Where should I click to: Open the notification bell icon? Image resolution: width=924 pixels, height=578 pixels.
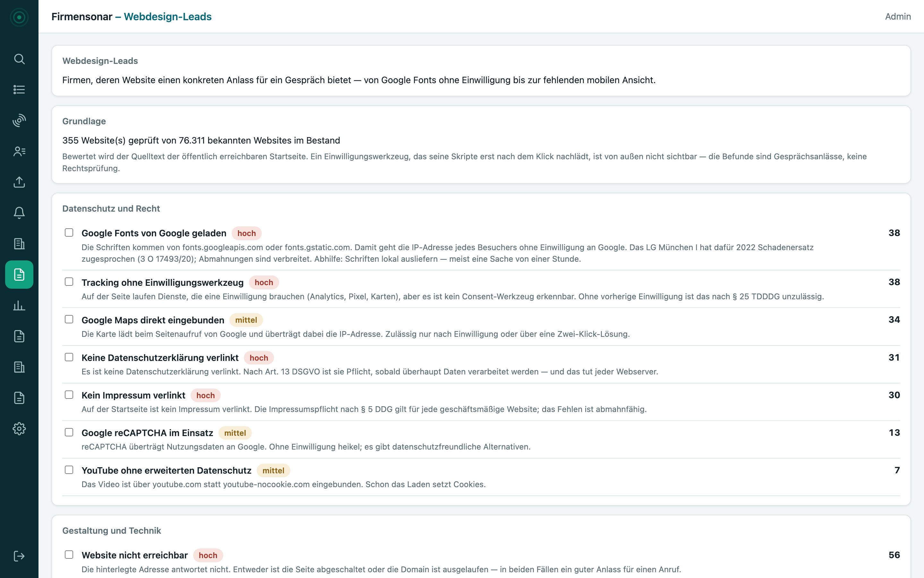click(x=19, y=213)
